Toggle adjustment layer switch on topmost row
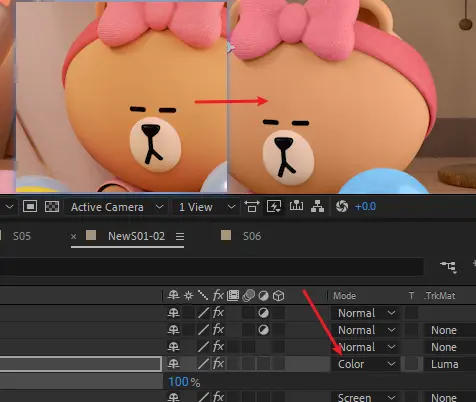This screenshot has height=402, width=476. click(x=263, y=313)
